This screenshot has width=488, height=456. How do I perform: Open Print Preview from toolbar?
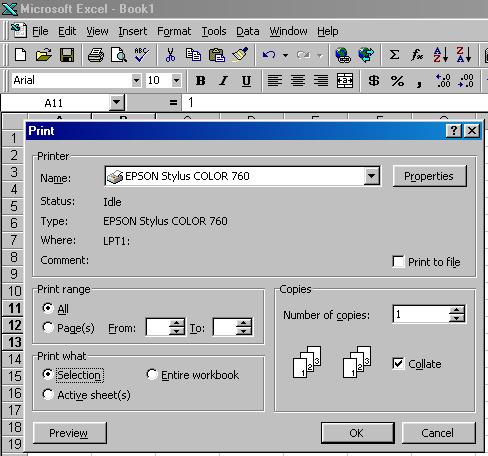[119, 55]
